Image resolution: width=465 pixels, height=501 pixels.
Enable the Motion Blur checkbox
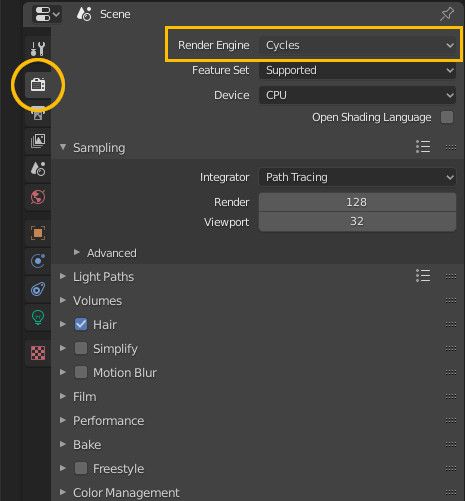[x=81, y=372]
